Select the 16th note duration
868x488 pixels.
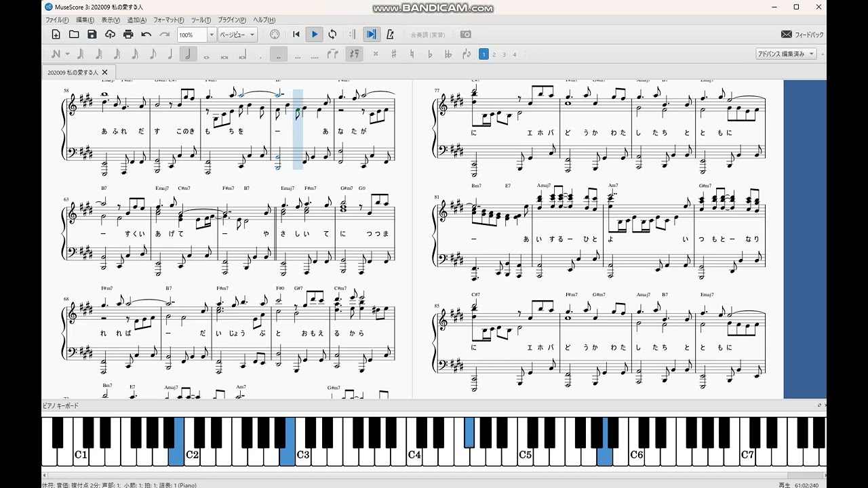click(135, 54)
